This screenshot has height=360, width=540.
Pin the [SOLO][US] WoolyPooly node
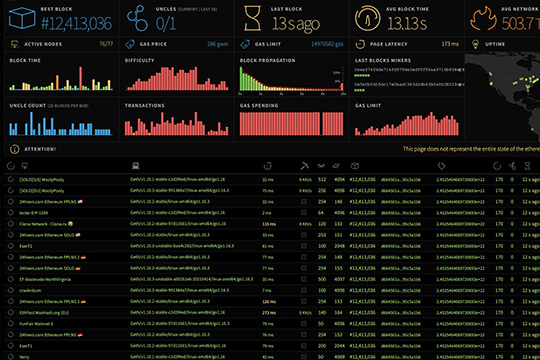(x=11, y=179)
